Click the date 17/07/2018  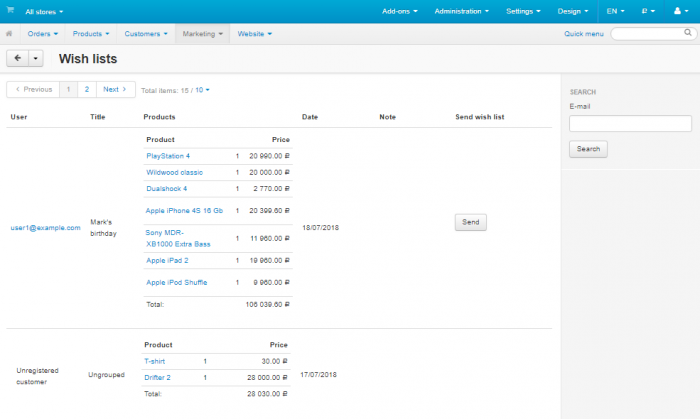[318, 375]
